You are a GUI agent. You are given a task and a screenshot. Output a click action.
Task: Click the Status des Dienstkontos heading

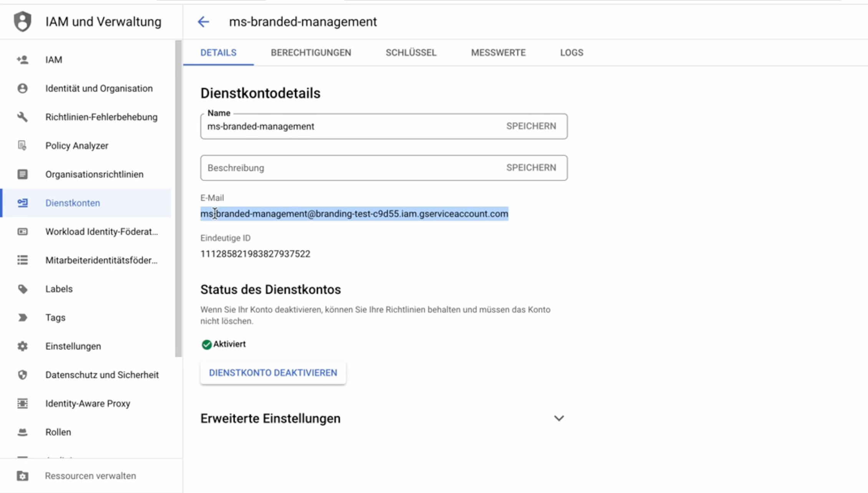[270, 289]
